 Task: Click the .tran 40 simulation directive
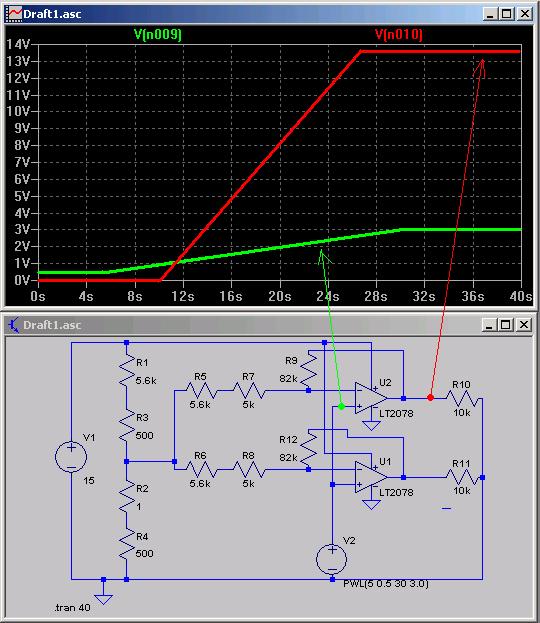(x=72, y=608)
